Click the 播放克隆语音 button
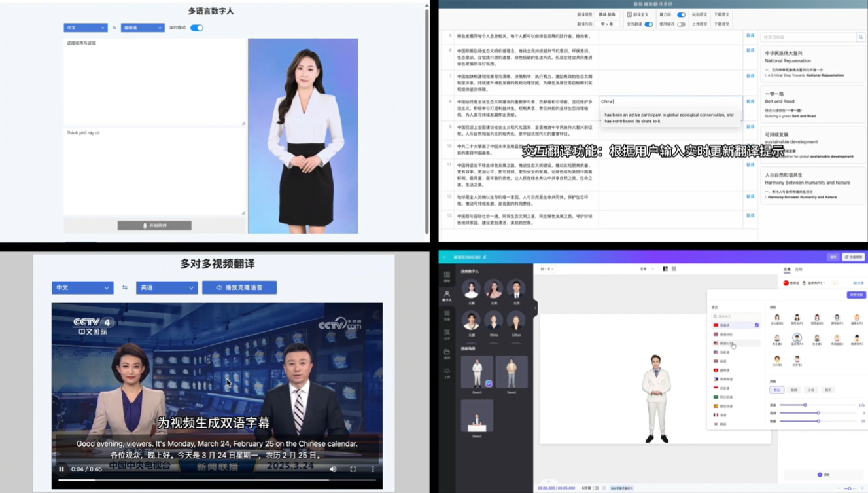868x493 pixels. (x=239, y=287)
